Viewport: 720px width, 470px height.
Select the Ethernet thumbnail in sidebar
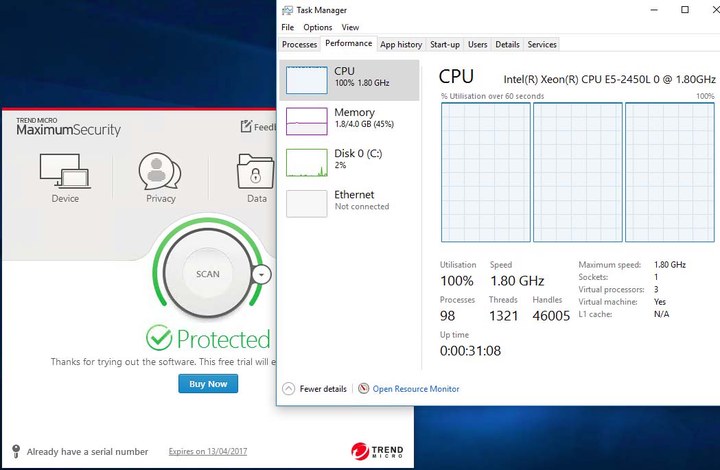[307, 203]
